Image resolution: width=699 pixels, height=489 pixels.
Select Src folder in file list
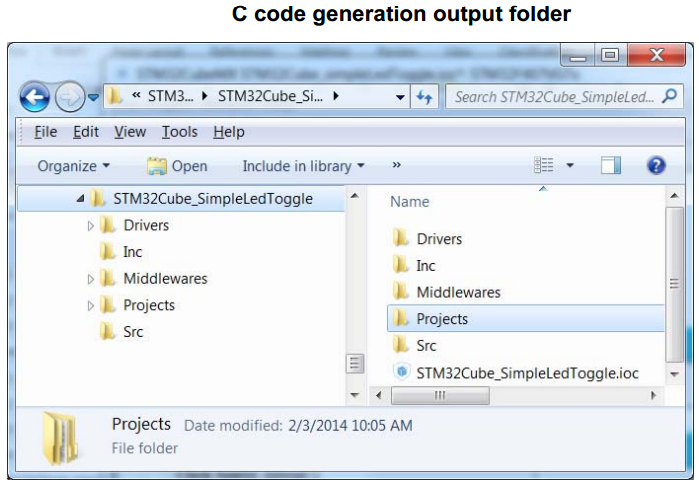426,346
